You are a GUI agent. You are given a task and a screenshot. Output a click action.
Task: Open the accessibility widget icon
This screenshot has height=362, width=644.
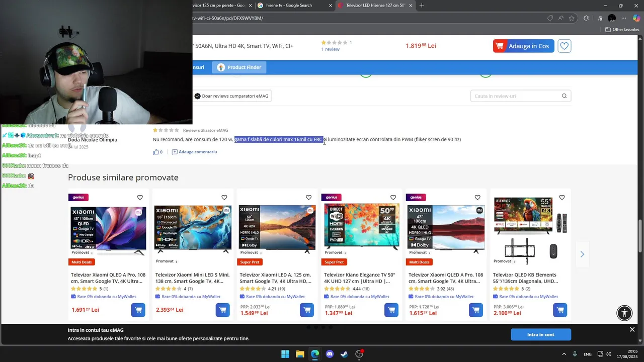click(x=624, y=313)
